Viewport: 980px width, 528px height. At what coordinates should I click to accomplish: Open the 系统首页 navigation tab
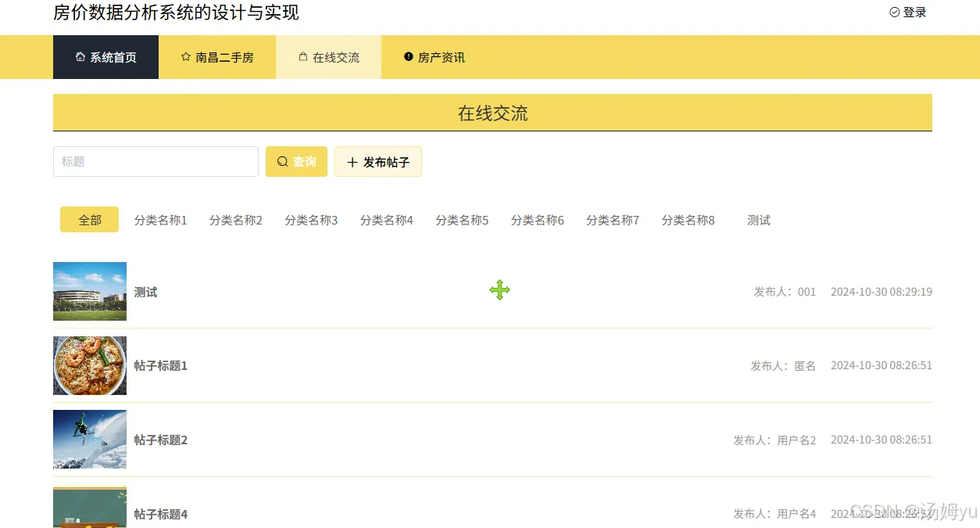[106, 57]
